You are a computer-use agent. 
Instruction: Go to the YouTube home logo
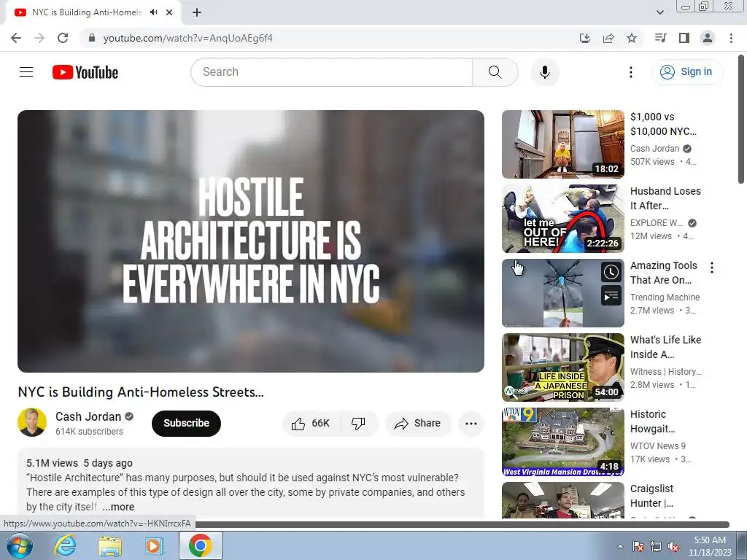[x=85, y=72]
